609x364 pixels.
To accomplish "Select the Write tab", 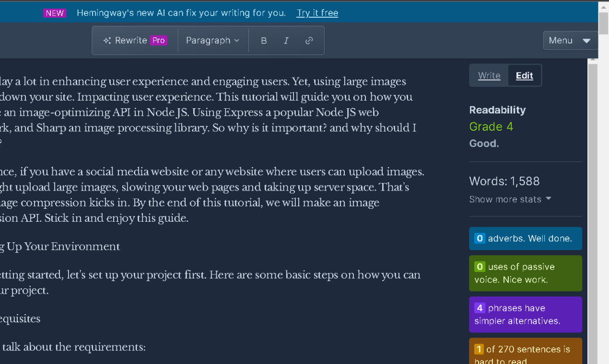I will pos(489,75).
